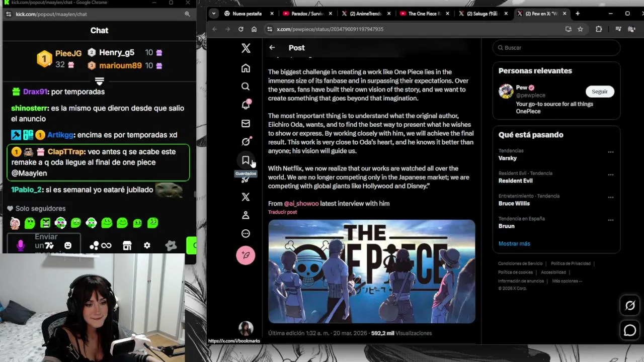Open the Kick chat shop icon
Viewport: 644px width, 362px height.
click(x=127, y=245)
